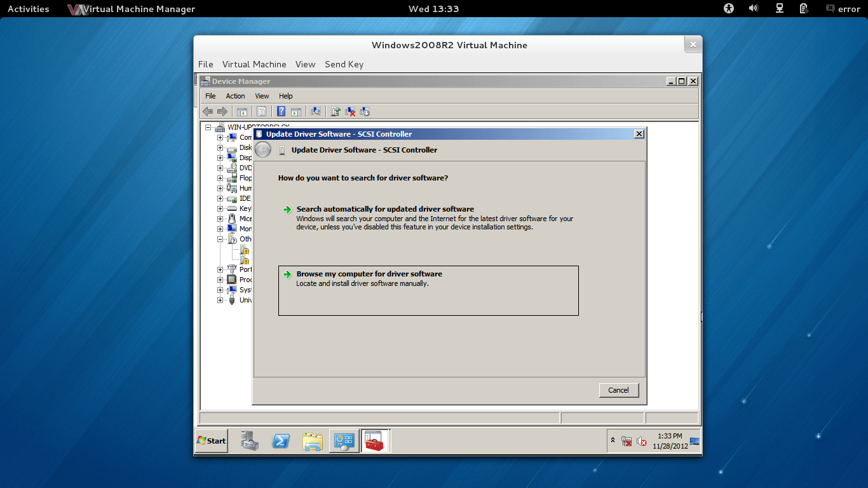
Task: Click the Scan for hardware changes icon
Action: click(x=316, y=112)
